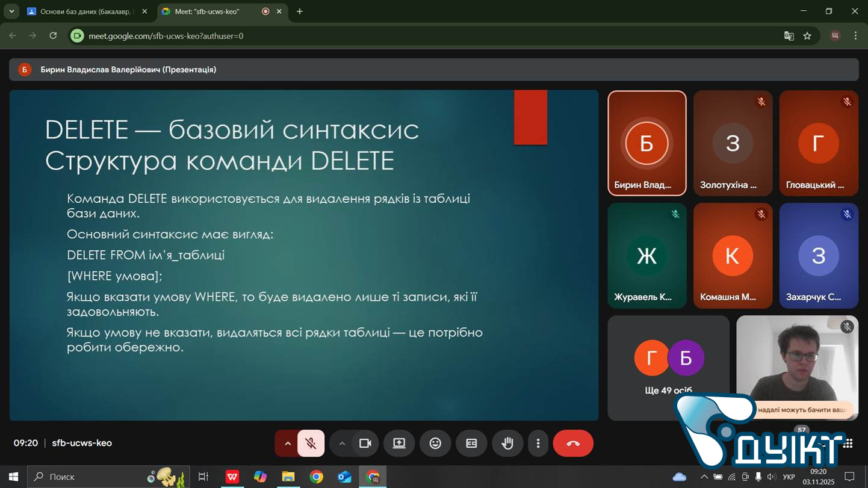The width and height of the screenshot is (868, 488).
Task: Select the Золотухіна participant tile
Action: (x=733, y=143)
